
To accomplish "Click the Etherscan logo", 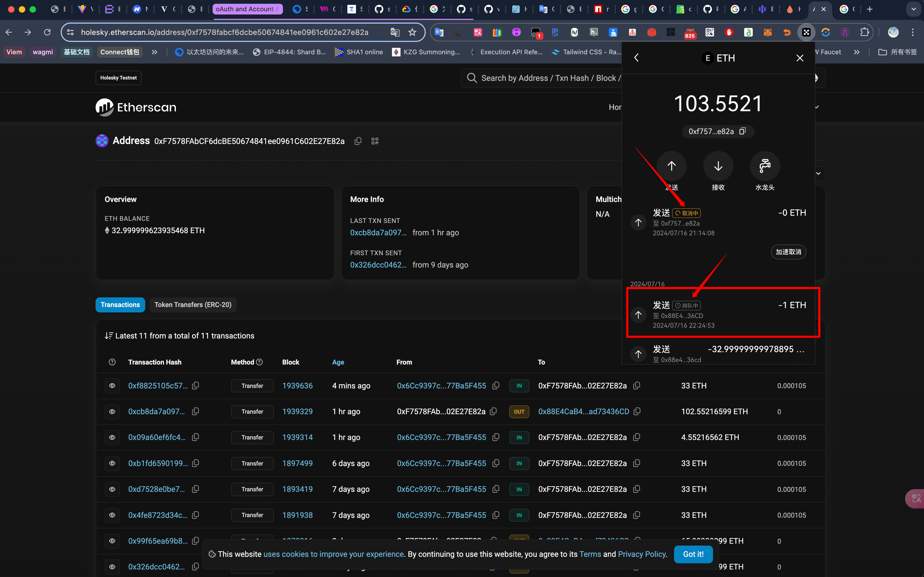I will 136,107.
